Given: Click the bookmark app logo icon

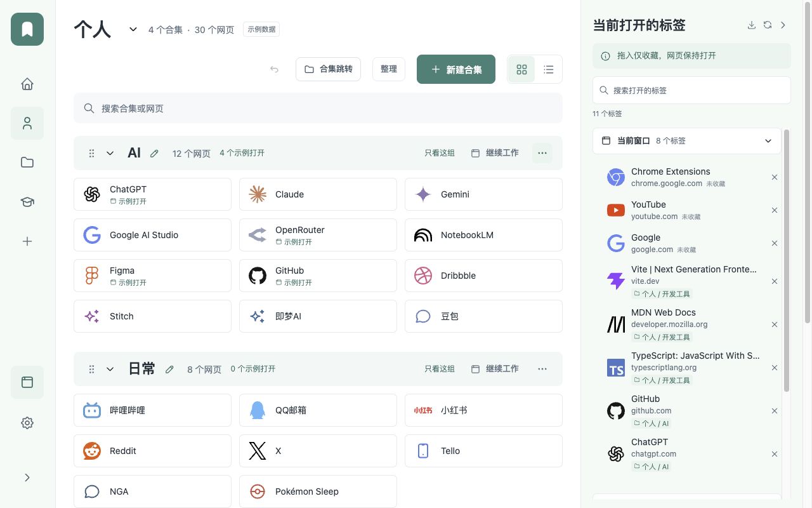Looking at the screenshot, I should 27,29.
